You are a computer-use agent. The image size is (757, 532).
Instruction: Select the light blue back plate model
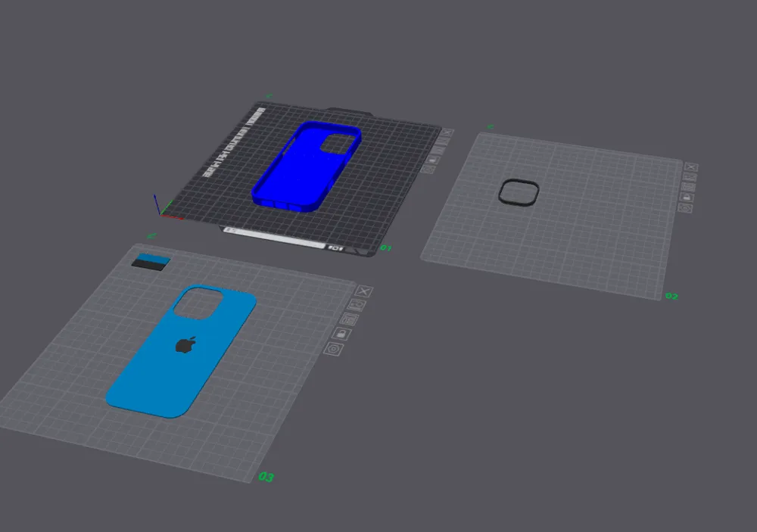tap(181, 352)
